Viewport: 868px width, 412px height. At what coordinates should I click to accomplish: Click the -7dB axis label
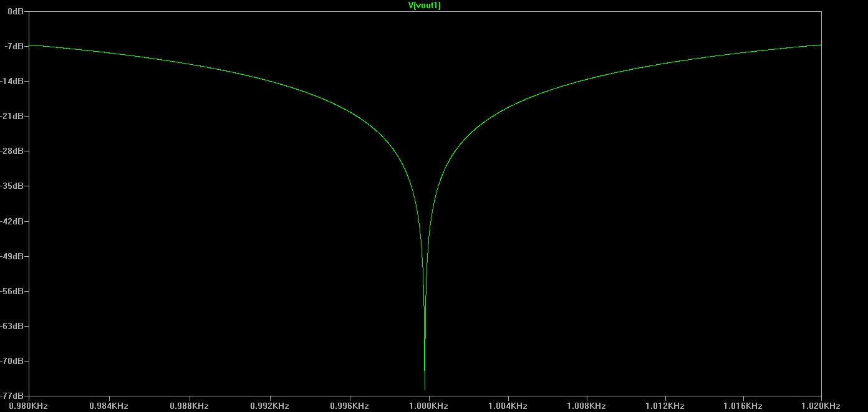14,46
